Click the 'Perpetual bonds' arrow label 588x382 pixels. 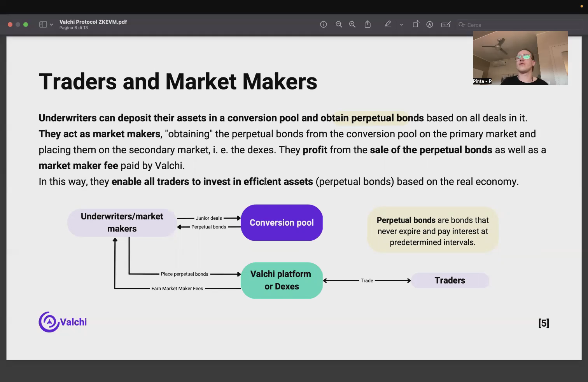[x=208, y=227]
